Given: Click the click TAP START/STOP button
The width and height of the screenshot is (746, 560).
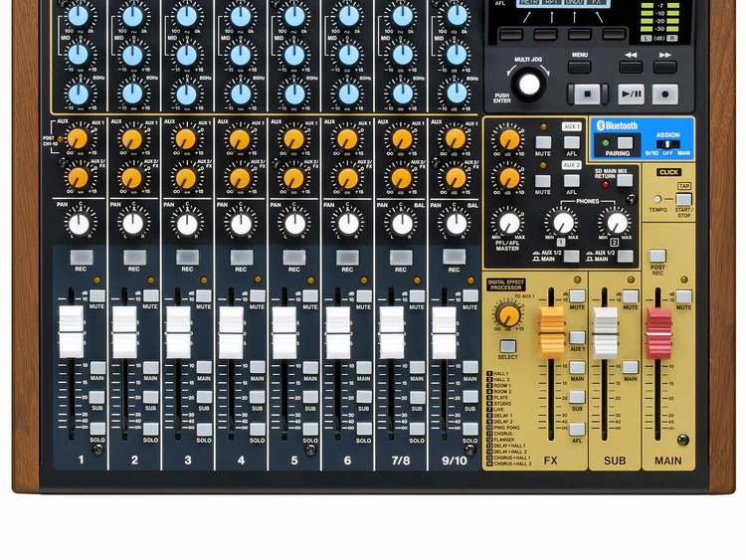Looking at the screenshot, I should click(x=683, y=199).
